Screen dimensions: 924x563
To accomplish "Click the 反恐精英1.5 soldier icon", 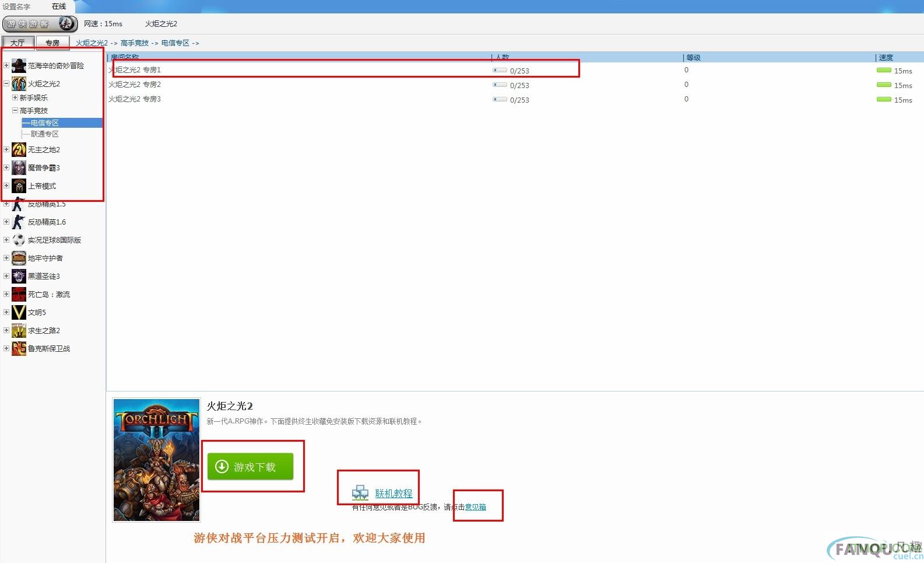I will point(19,204).
